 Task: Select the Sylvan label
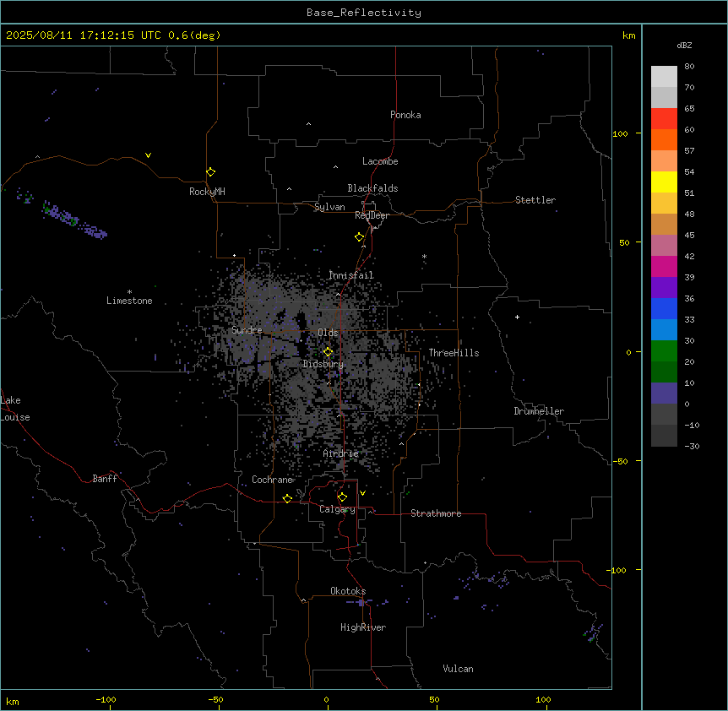pyautogui.click(x=329, y=207)
